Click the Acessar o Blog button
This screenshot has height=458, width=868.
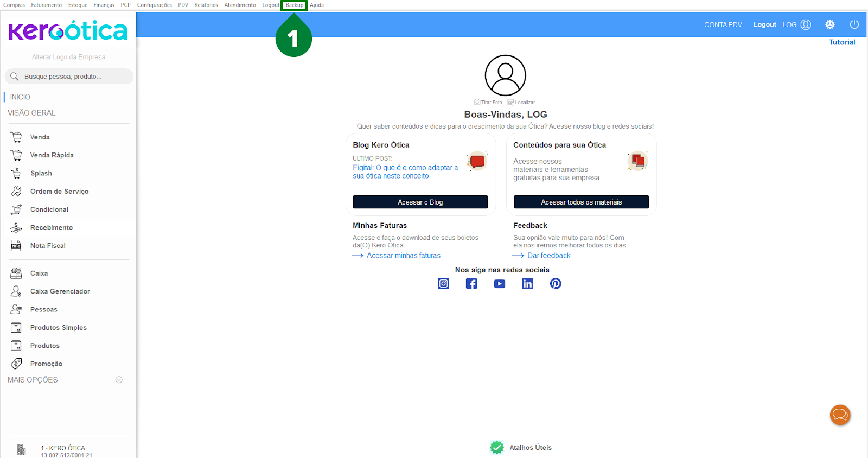420,202
